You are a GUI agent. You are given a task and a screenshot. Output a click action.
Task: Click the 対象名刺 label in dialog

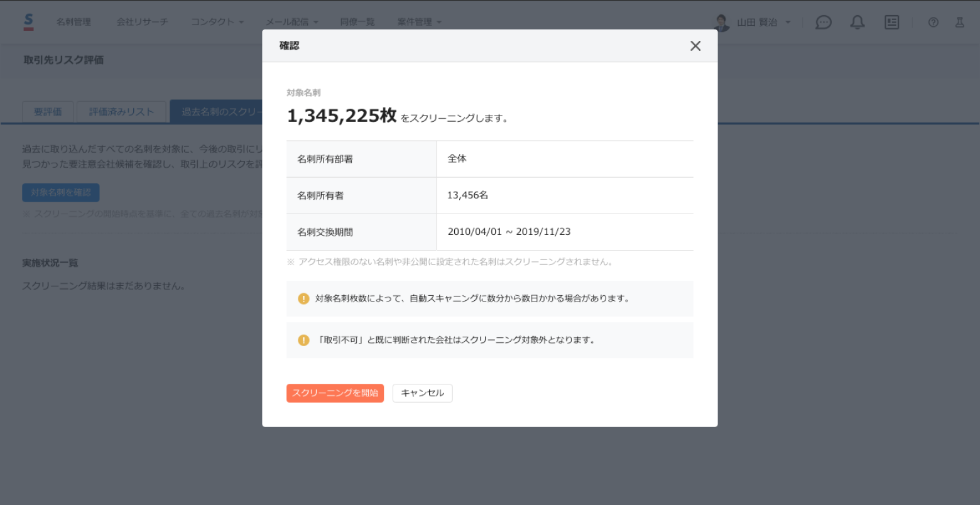(303, 92)
